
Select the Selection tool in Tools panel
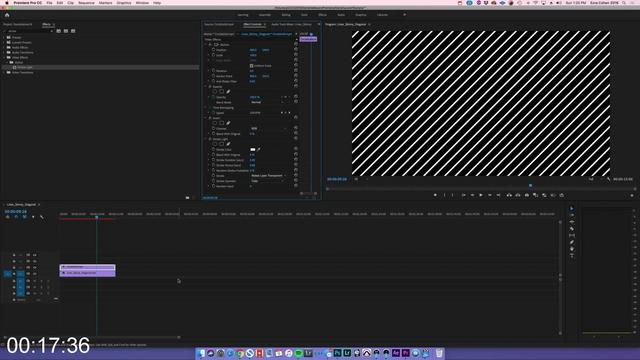pos(571,209)
